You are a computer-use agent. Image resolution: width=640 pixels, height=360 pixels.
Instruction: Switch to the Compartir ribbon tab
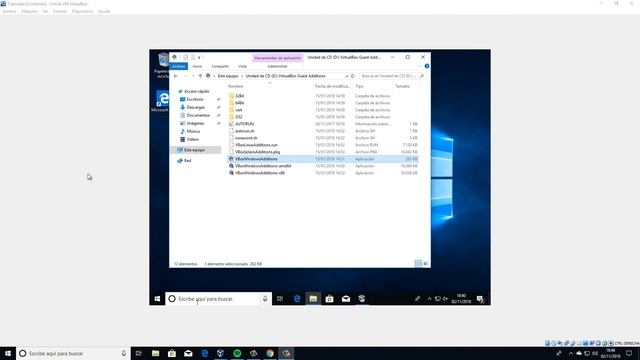point(220,66)
